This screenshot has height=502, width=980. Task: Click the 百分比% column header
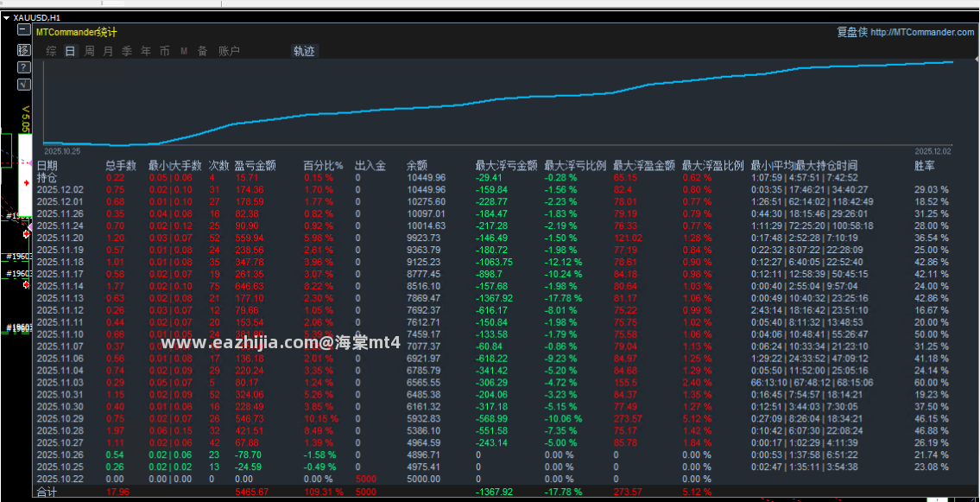pyautogui.click(x=323, y=166)
